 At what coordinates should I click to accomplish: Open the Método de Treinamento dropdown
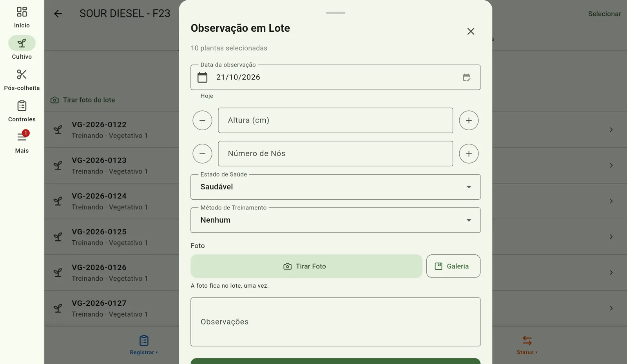click(x=335, y=220)
